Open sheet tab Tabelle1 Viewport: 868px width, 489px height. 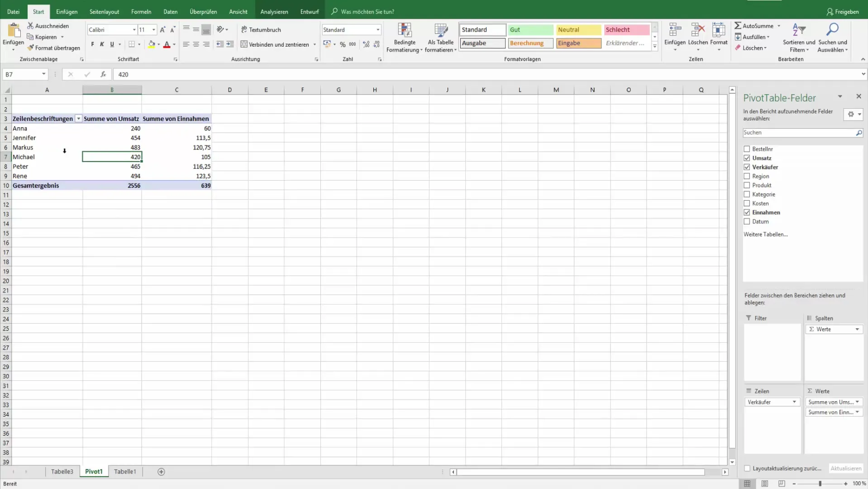click(x=125, y=472)
